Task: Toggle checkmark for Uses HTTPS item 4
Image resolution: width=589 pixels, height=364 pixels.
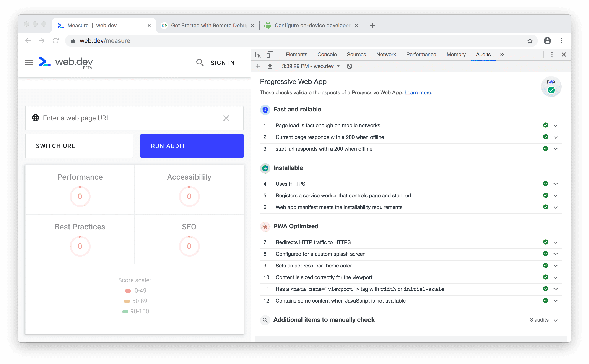Action: [x=546, y=184]
